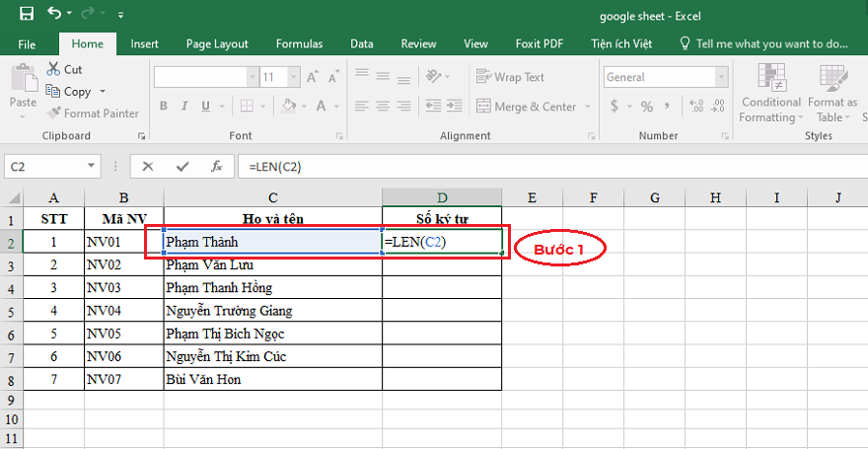Open the Clipboard group dialog launcher
This screenshot has width=868, height=449.
142,135
